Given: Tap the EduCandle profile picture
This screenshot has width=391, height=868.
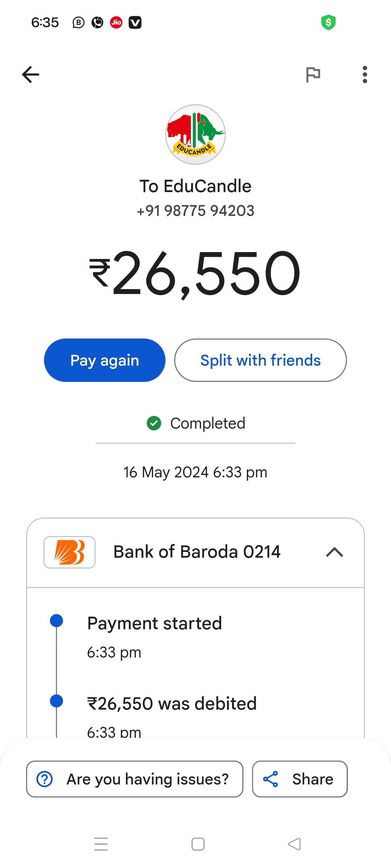Looking at the screenshot, I should tap(195, 135).
